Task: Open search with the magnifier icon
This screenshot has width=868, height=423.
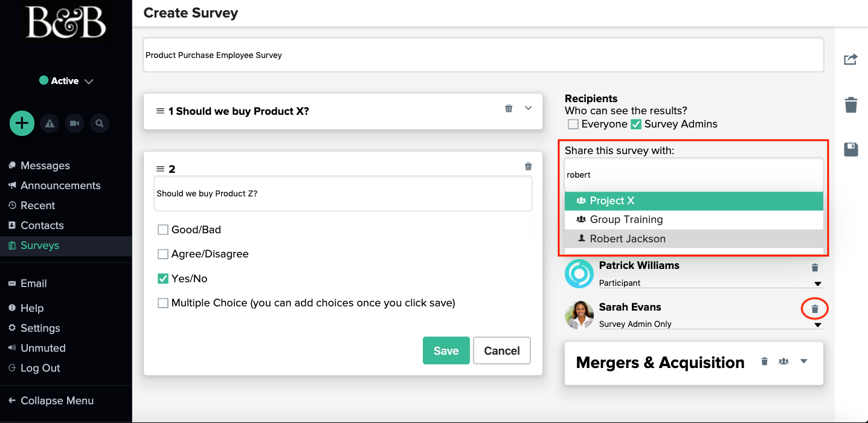Action: point(100,123)
